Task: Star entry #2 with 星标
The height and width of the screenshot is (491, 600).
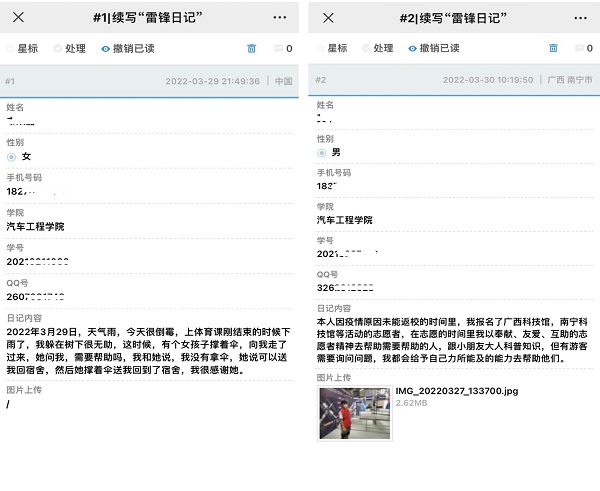Action: tap(334, 48)
